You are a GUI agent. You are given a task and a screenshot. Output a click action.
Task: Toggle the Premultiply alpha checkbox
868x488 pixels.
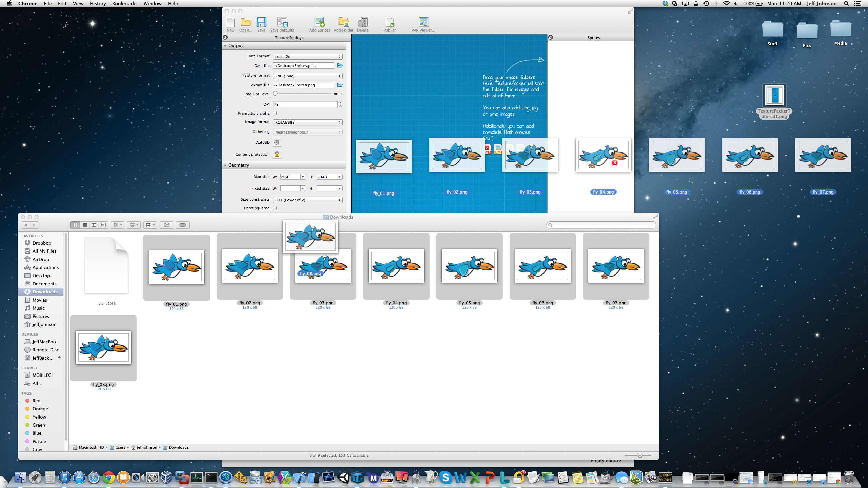point(275,114)
